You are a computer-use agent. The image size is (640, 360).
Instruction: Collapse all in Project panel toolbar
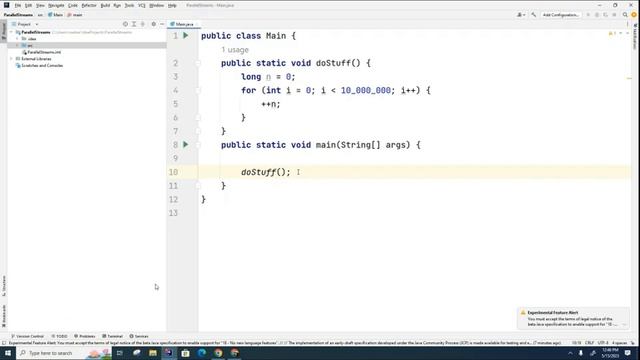click(142, 24)
